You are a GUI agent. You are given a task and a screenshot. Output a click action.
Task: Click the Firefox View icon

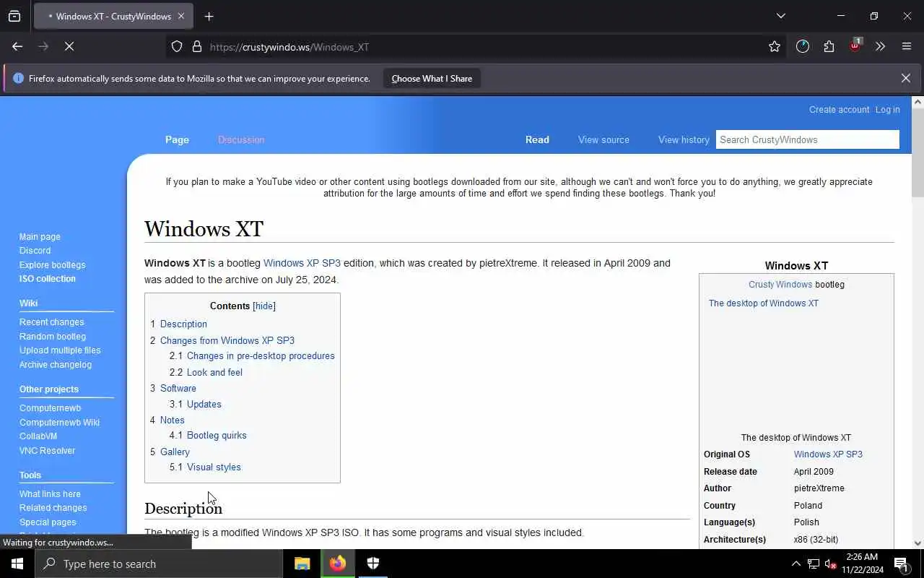pos(14,16)
